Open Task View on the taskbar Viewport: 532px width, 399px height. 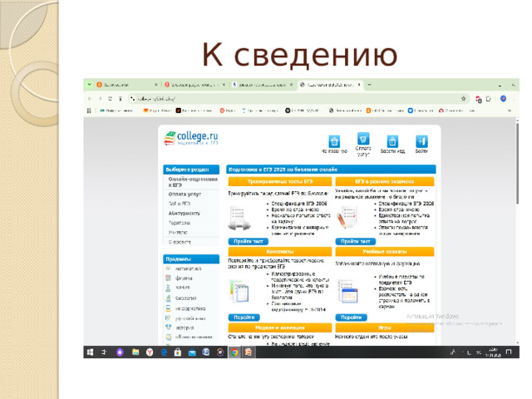point(104,352)
